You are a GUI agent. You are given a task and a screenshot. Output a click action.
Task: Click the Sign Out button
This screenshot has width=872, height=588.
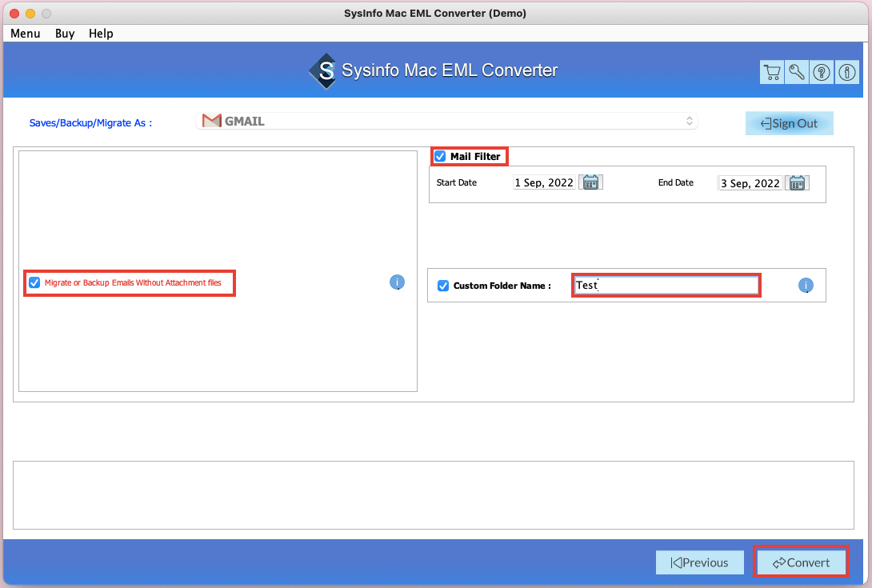789,123
